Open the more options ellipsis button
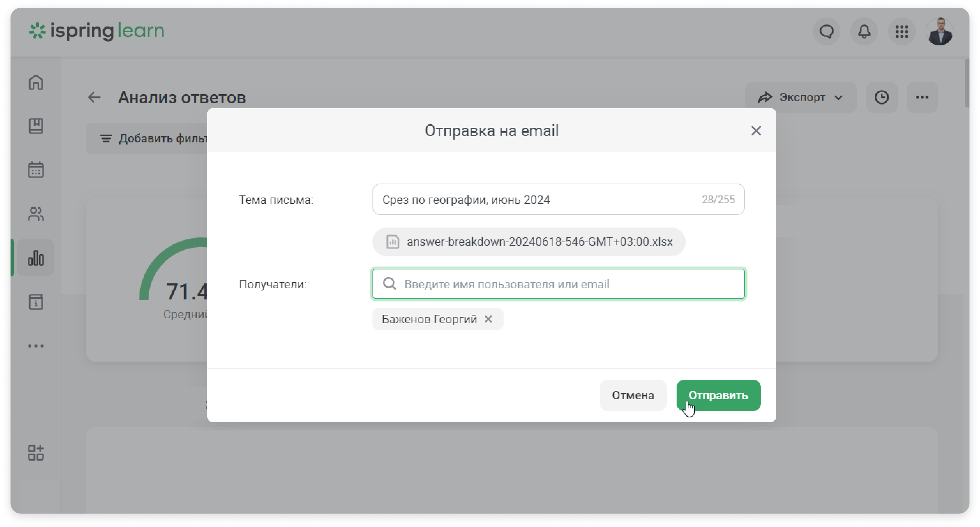The height and width of the screenshot is (527, 980). 922,97
